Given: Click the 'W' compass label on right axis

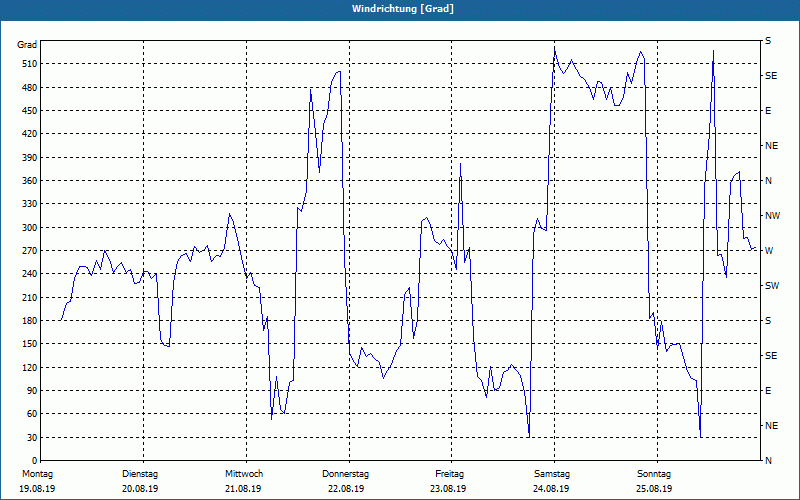Looking at the screenshot, I should [x=769, y=251].
